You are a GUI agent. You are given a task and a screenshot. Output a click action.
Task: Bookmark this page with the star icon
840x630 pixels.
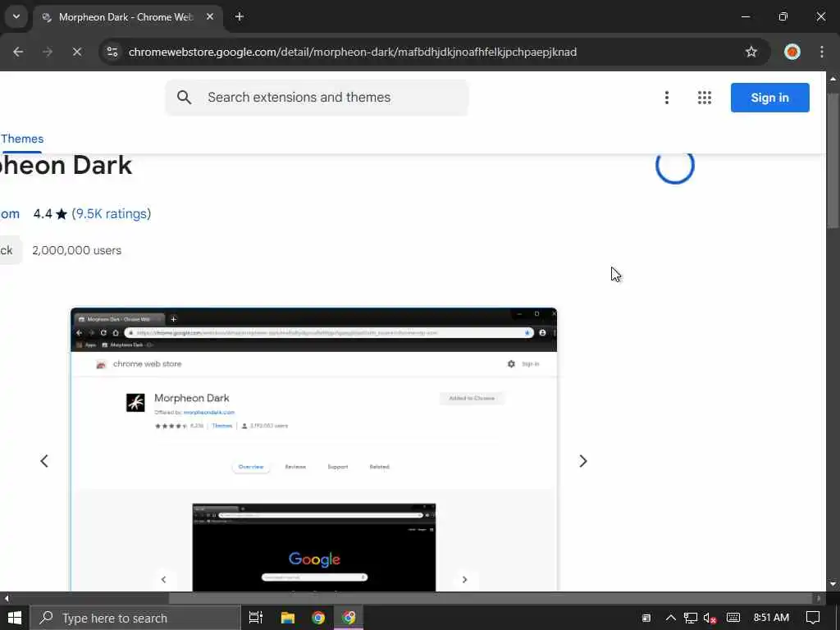coord(751,52)
